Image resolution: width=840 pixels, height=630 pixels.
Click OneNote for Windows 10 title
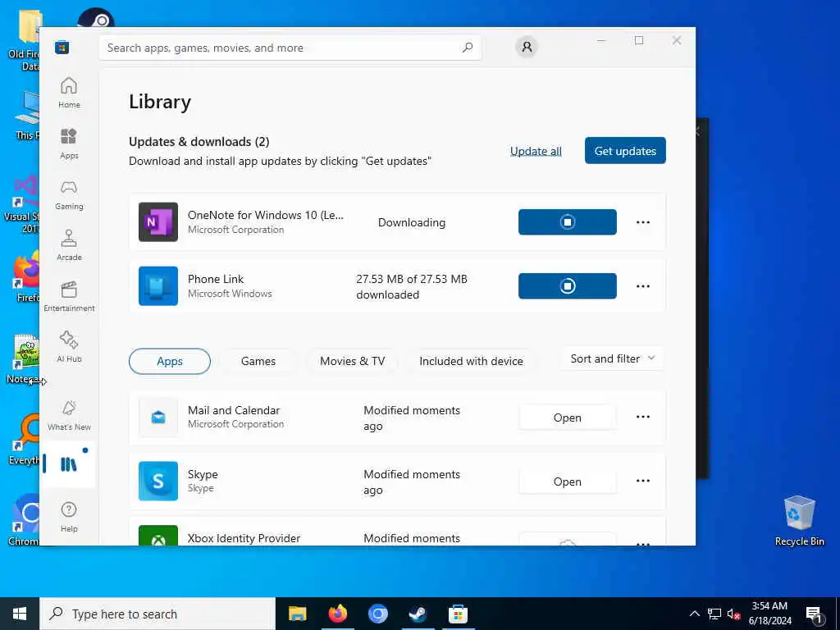click(x=265, y=215)
